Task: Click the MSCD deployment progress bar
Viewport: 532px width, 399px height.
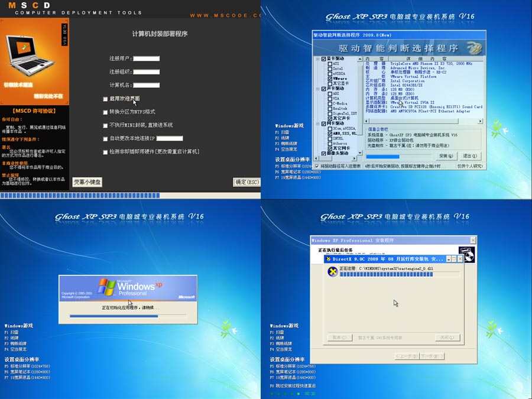Action: (130, 196)
